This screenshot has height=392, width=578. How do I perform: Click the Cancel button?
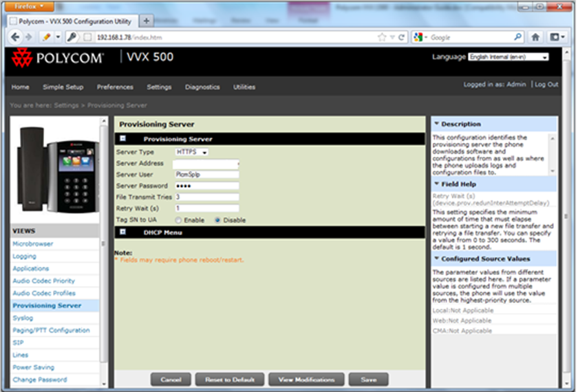click(171, 380)
